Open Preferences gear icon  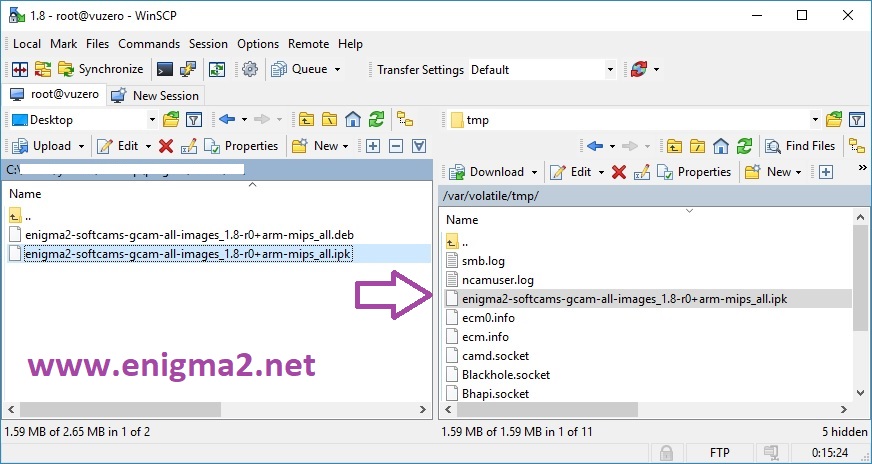click(250, 70)
